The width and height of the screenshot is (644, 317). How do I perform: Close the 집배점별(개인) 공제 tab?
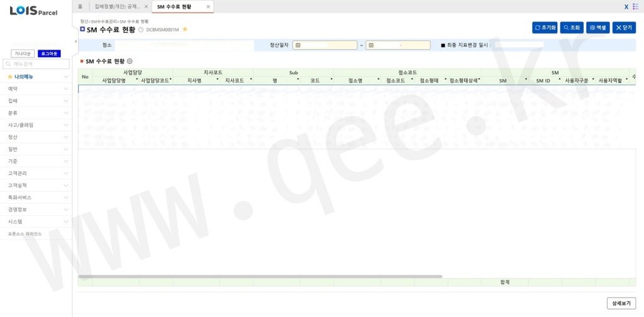point(146,6)
